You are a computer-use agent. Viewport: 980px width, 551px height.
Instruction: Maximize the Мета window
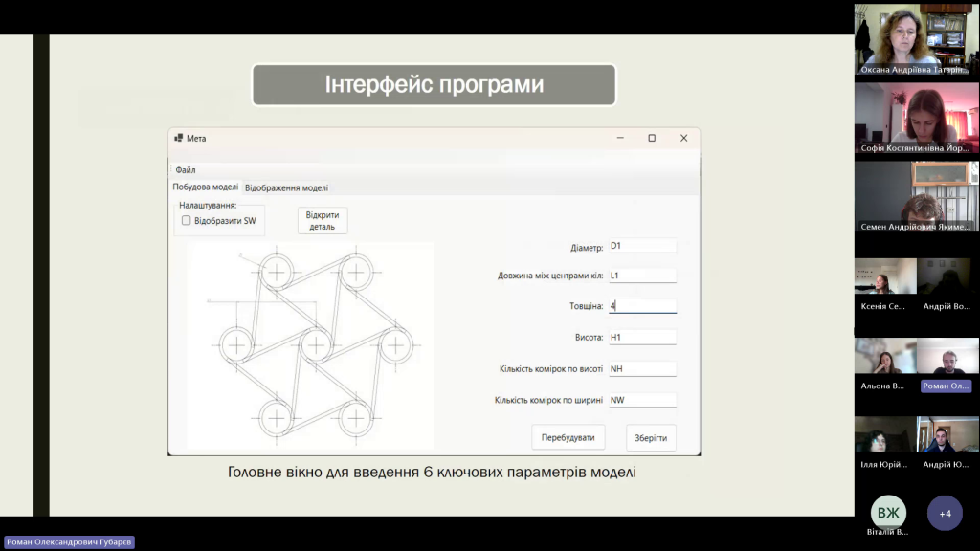[x=652, y=138]
